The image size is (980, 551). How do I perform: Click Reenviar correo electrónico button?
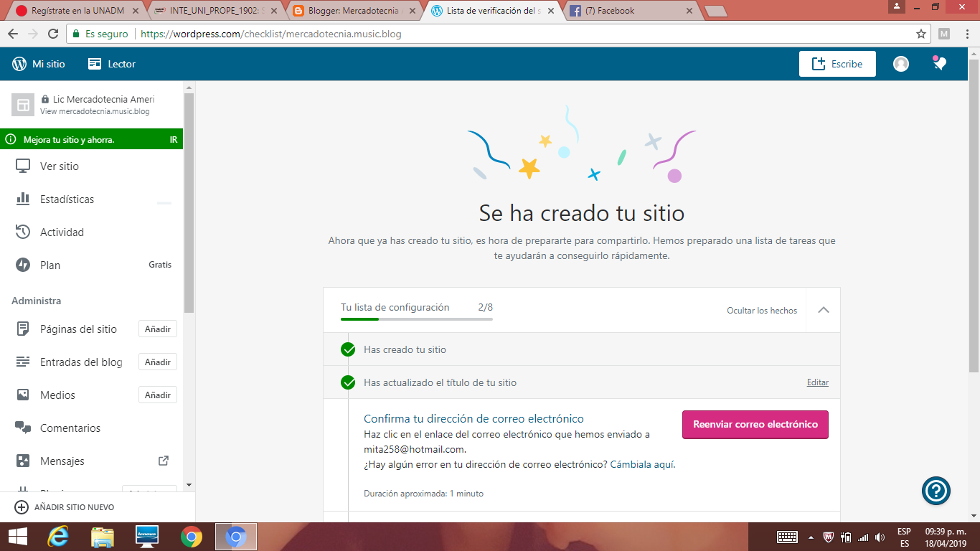pos(755,425)
